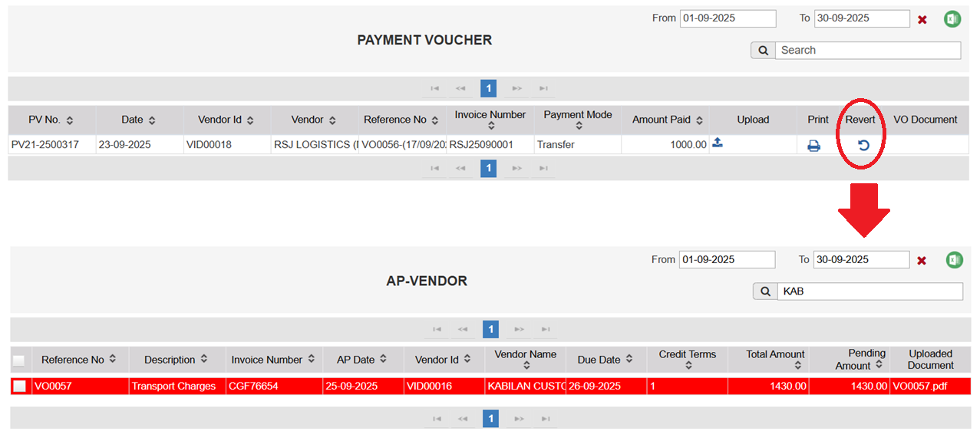The image size is (980, 431).
Task: Sort AP-Vendor table by AP Date
Action: 383,359
